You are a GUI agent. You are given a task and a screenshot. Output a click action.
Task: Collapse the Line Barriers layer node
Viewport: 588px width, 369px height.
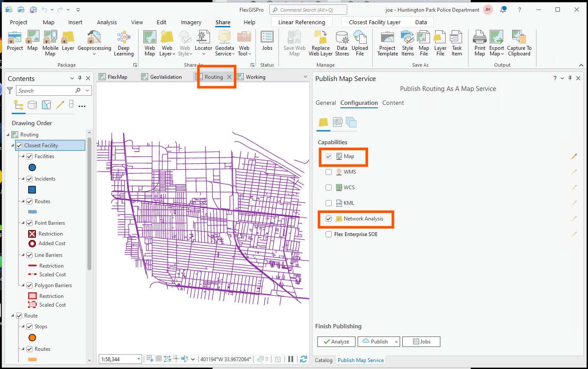pos(23,255)
